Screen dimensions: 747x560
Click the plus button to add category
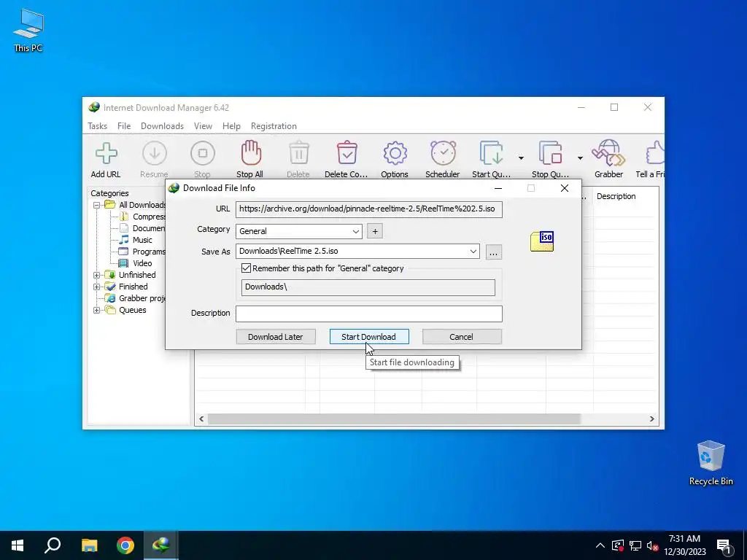(375, 231)
